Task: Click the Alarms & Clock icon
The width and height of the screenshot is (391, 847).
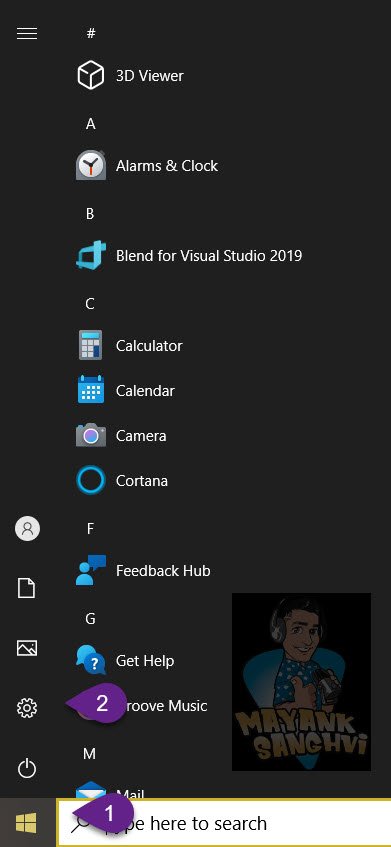Action: (91, 165)
